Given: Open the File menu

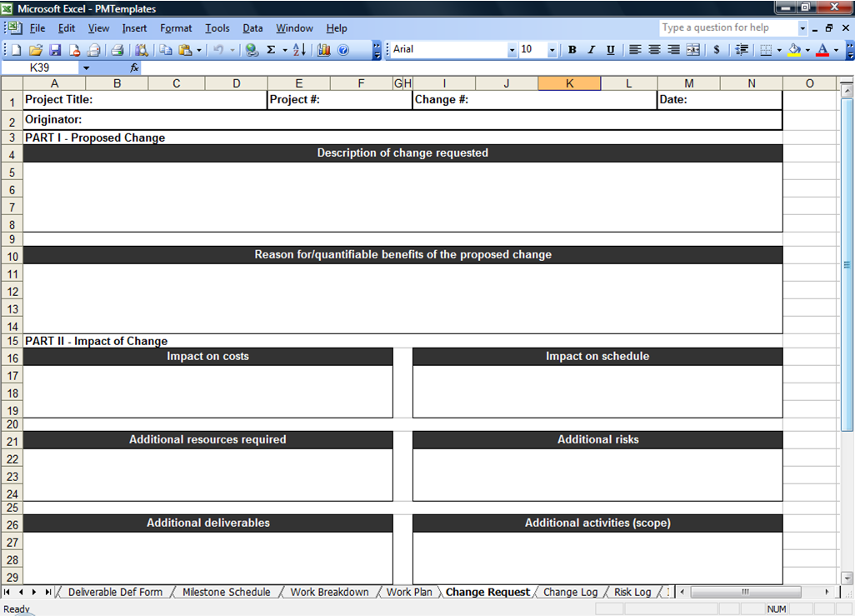Looking at the screenshot, I should pyautogui.click(x=37, y=28).
